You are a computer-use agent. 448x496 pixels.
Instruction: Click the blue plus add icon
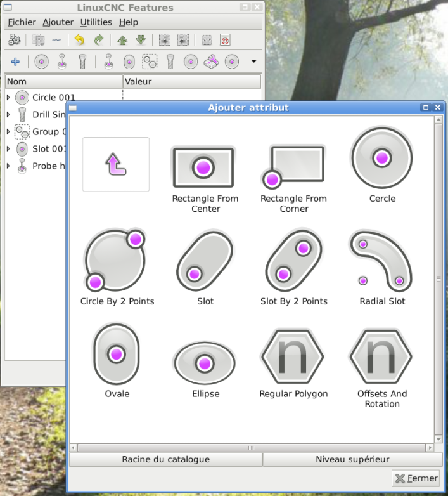pyautogui.click(x=15, y=62)
